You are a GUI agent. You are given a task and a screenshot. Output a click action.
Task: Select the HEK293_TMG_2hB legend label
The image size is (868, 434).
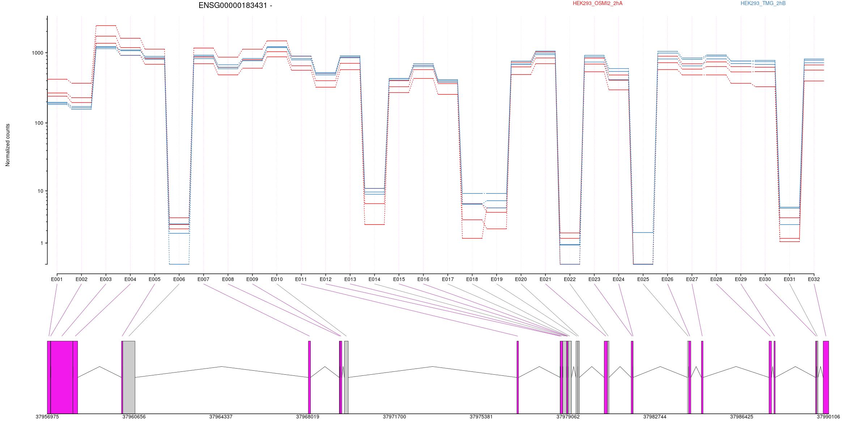[763, 3]
